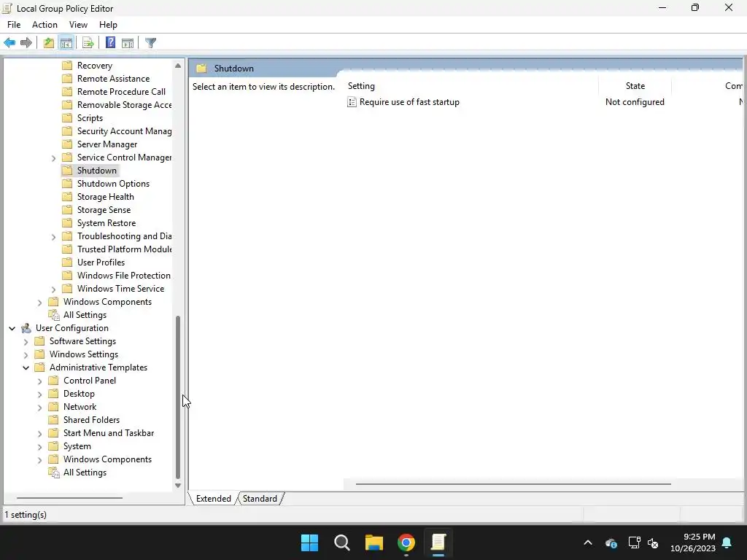Select the Shutdown Options folder
Viewport: 747px width, 560px height.
[113, 184]
